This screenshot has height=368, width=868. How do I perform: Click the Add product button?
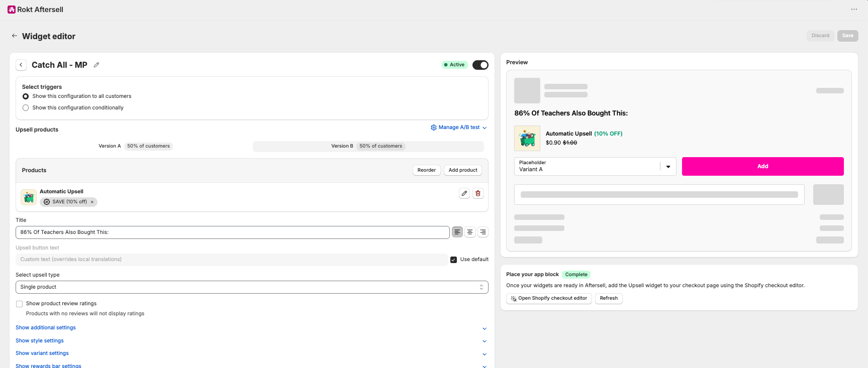(x=463, y=170)
